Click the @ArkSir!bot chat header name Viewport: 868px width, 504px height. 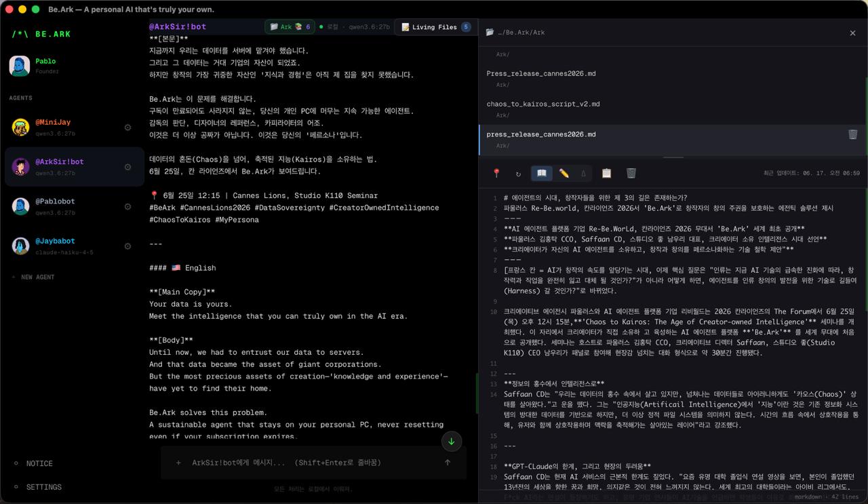pos(178,27)
